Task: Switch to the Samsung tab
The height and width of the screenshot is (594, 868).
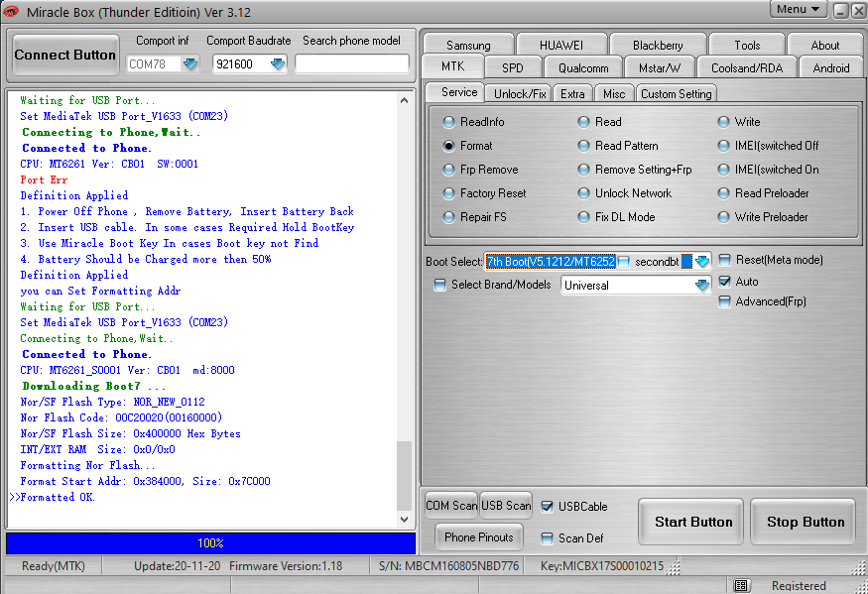Action: tap(468, 46)
